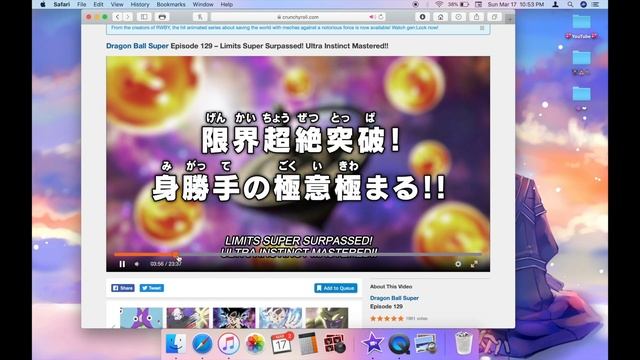
Task: Open the Apple menu
Action: [42, 4]
